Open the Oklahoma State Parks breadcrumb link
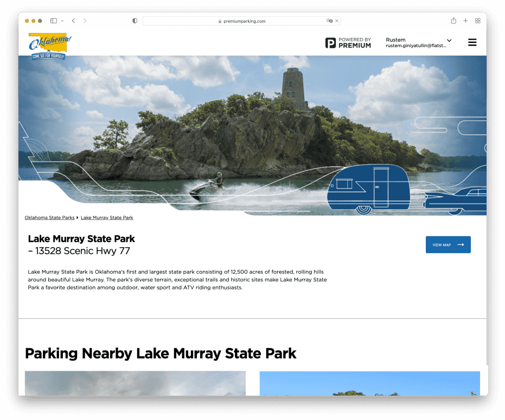505x420 pixels. click(49, 218)
